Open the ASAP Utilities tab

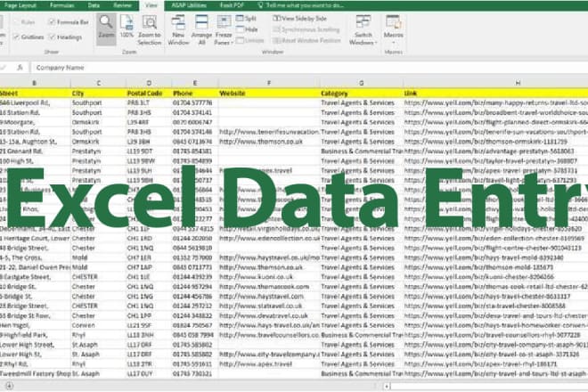(189, 5)
